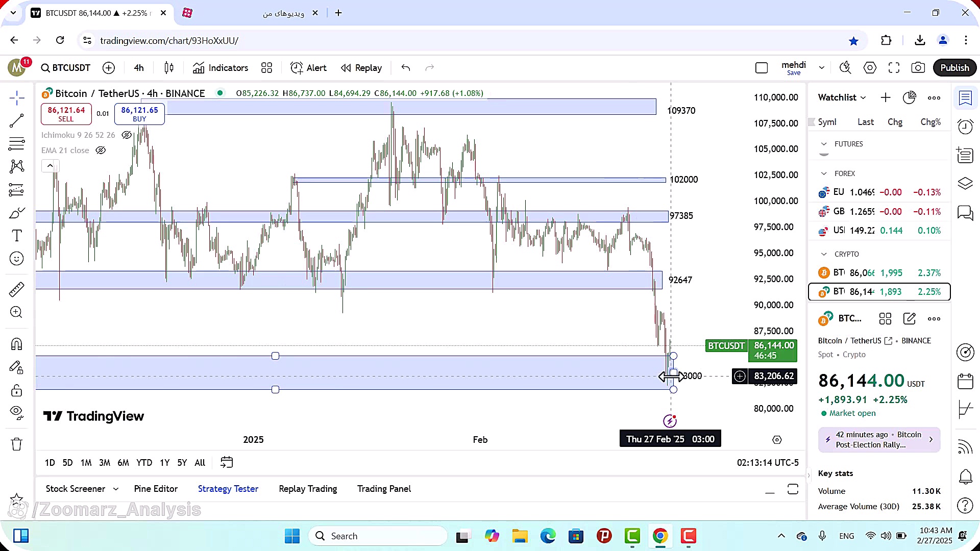
Task: Open chart time axis settings gear
Action: click(x=777, y=440)
